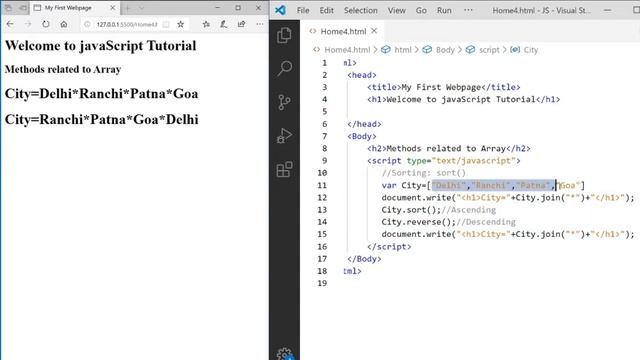Image resolution: width=640 pixels, height=360 pixels.
Task: Open the View menu
Action: click(x=396, y=10)
